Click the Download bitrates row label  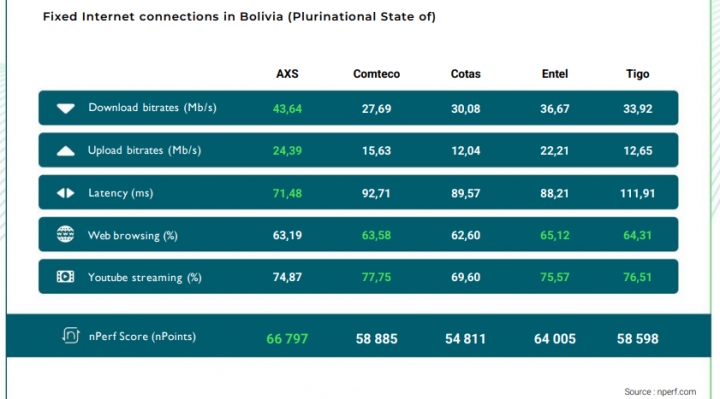tap(152, 108)
